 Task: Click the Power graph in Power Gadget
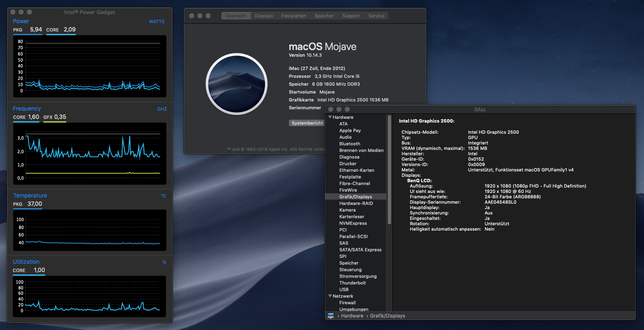[x=90, y=66]
